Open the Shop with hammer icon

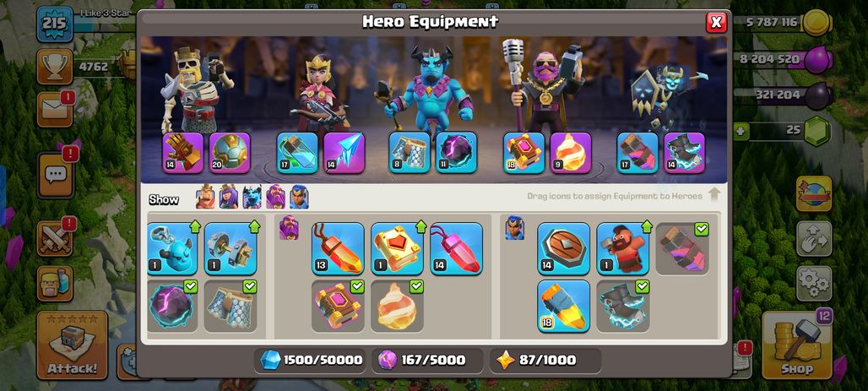(x=796, y=345)
